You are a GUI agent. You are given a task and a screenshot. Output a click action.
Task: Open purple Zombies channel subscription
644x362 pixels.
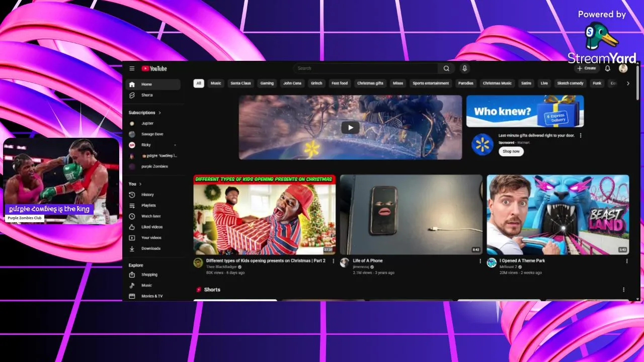[x=153, y=166]
